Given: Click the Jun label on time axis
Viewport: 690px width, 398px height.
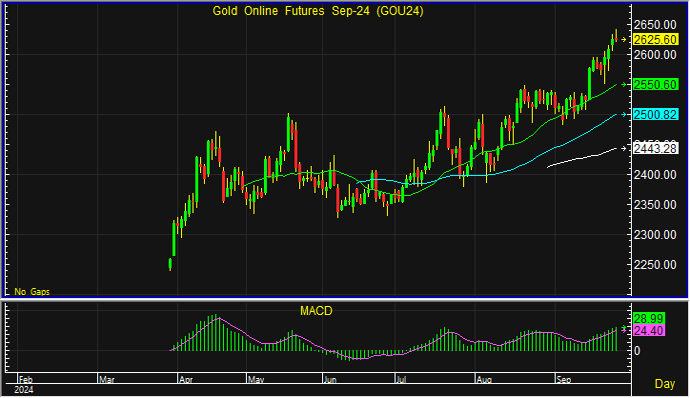Looking at the screenshot, I should [330, 380].
